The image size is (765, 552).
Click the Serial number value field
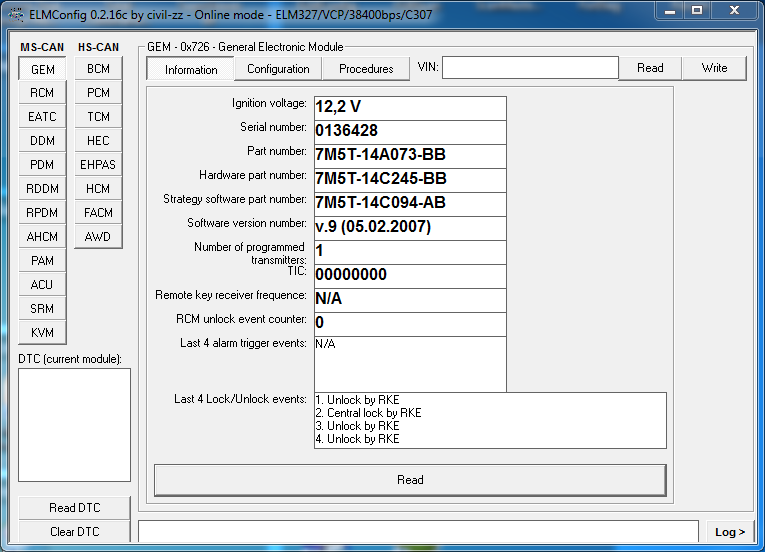click(410, 131)
